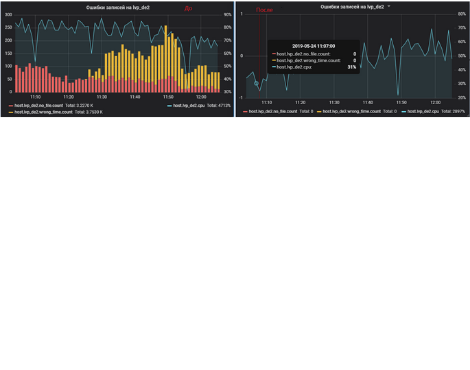Toggle no_file.count series in left panel legend
Image resolution: width=470 pixels, height=370 pixels.
coord(39,106)
